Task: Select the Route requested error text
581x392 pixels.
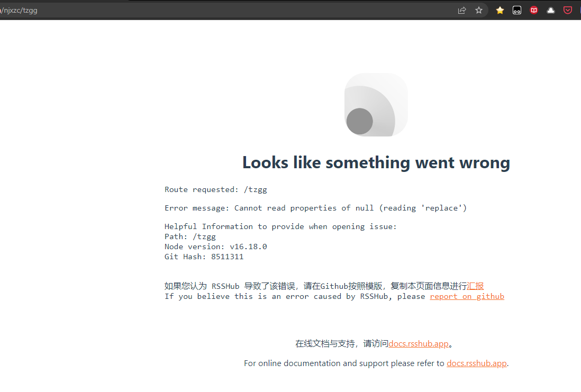Action: click(215, 189)
